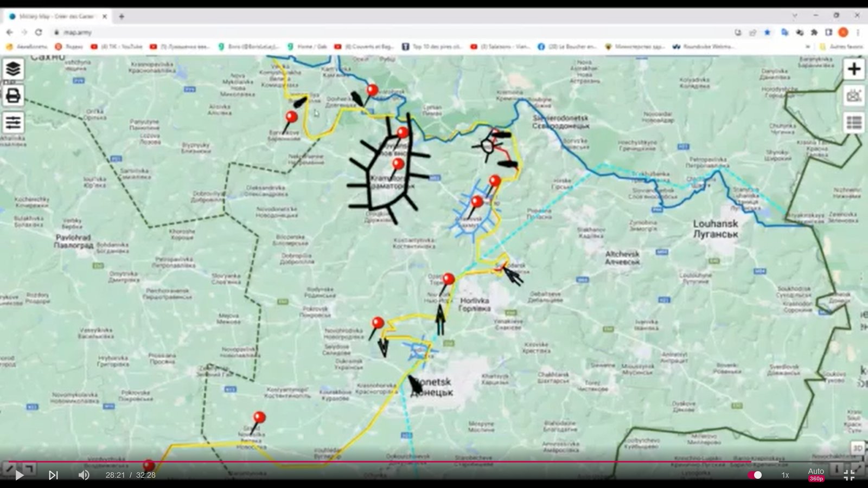
Task: Open the 1x playback speed menu
Action: click(x=785, y=475)
